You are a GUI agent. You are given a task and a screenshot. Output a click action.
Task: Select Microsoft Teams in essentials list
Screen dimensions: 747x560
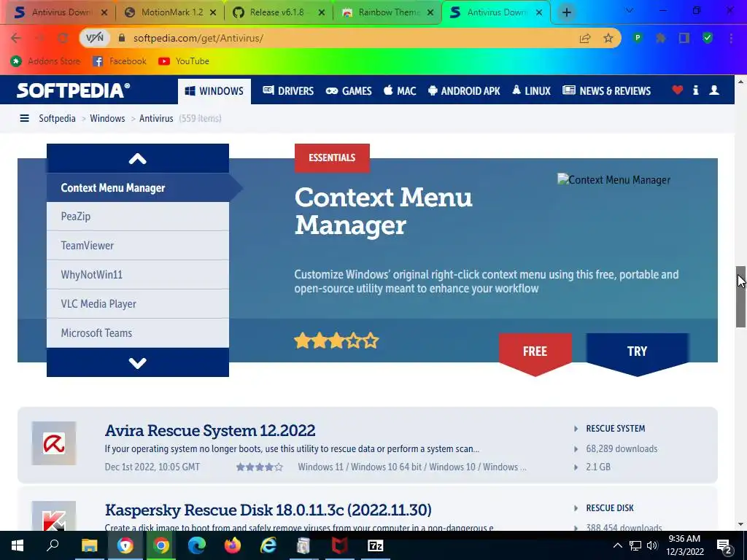click(138, 332)
